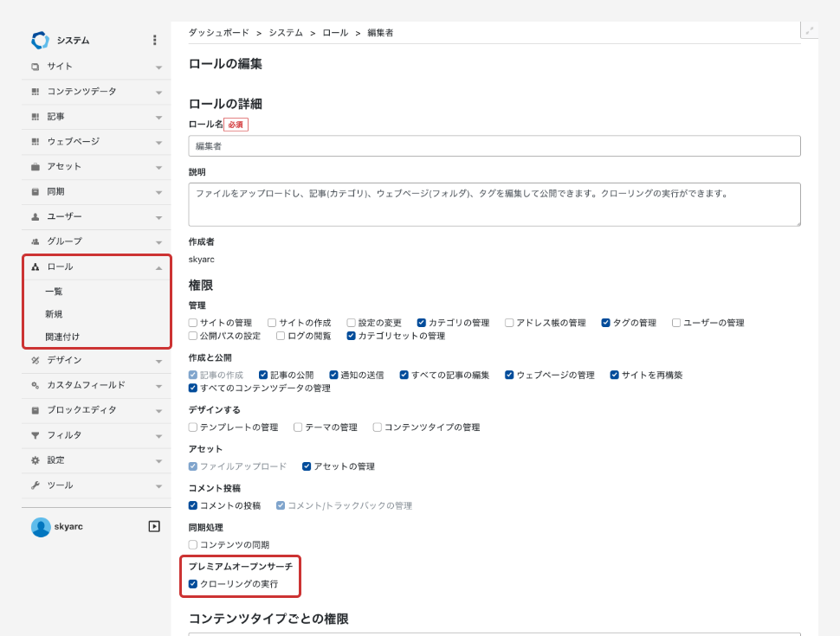Click the briefcase icon for アセット
Viewport: 840px width, 636px height.
click(36, 167)
